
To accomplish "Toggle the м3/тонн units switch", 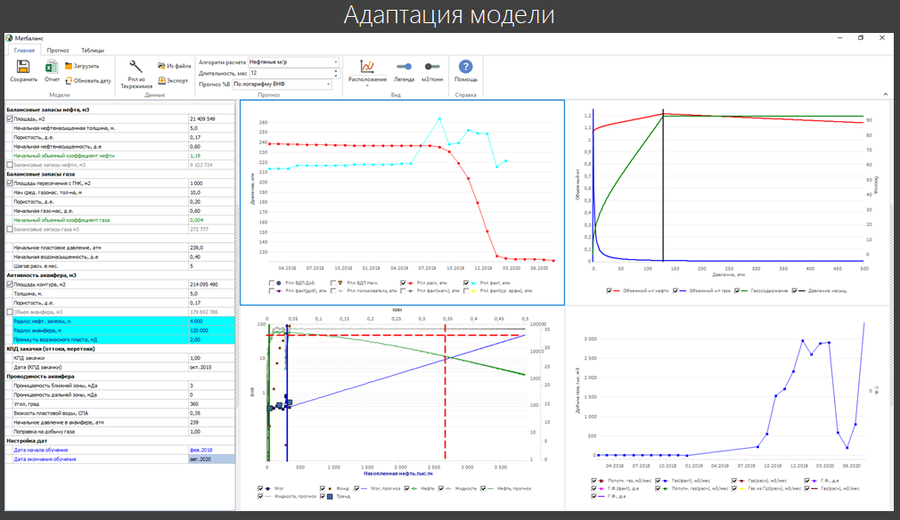I will [432, 67].
